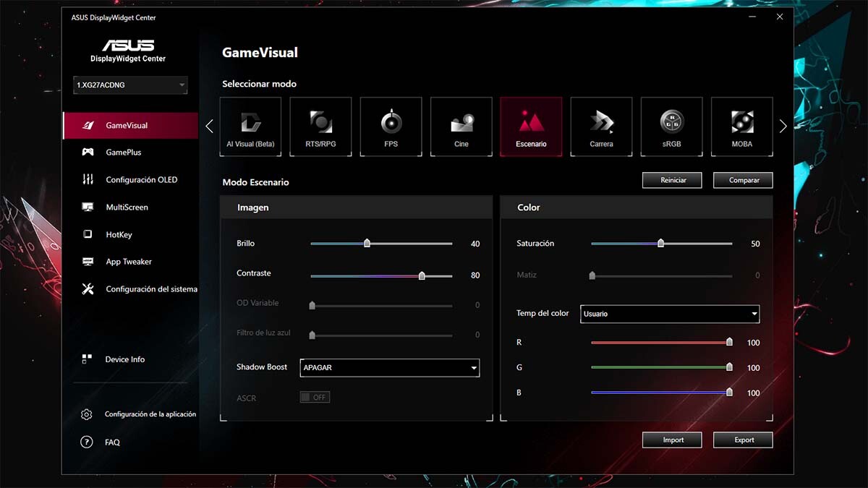Click the Contraste value 80
868x488 pixels.
(x=475, y=275)
